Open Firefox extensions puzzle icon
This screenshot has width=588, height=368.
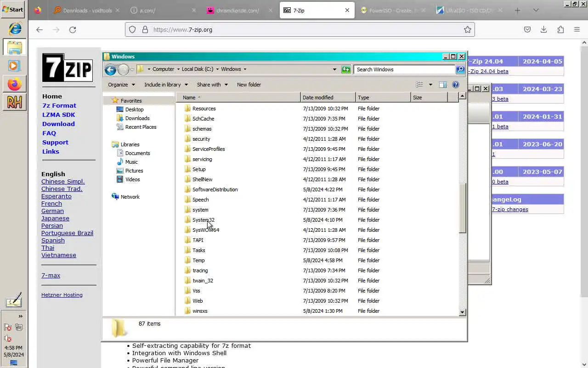560,29
